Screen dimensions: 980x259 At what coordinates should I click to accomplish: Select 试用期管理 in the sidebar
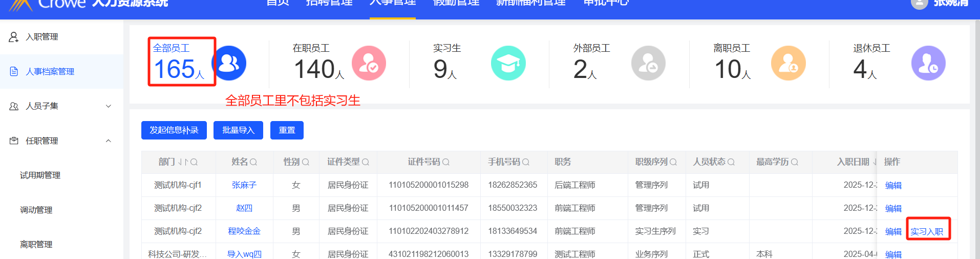[x=40, y=175]
